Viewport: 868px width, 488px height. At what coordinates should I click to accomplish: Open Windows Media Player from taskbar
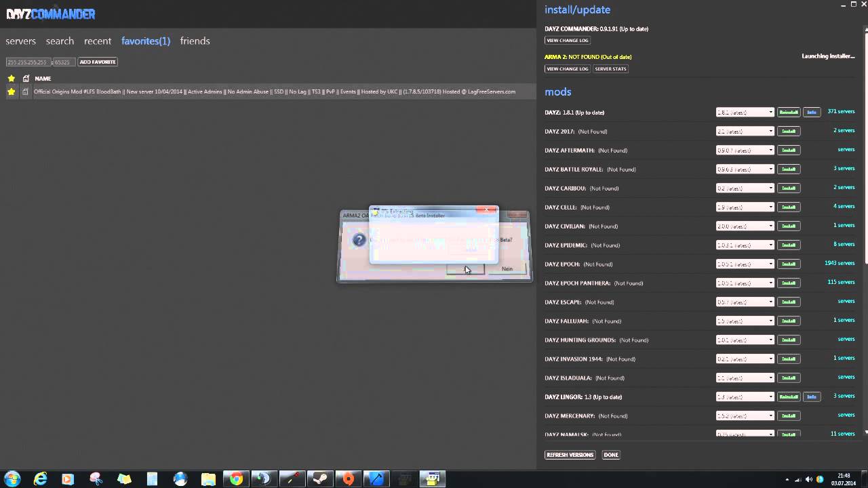pos(68,479)
